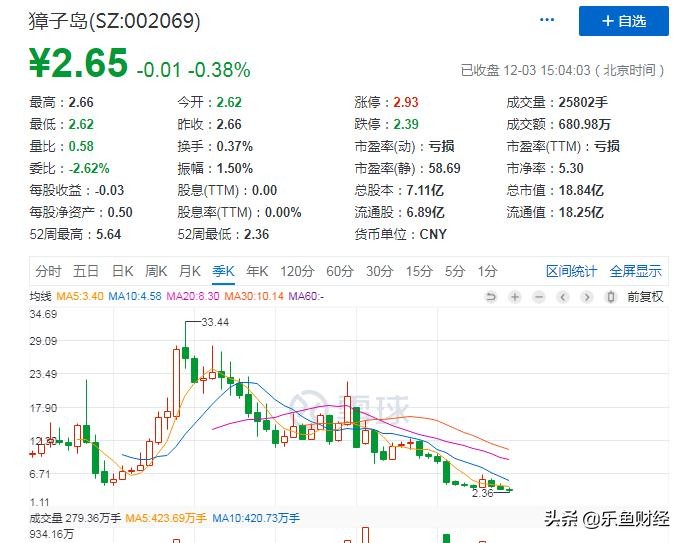The height and width of the screenshot is (543, 685).
Task: Click the 货币单位 CNY entry
Action: pyautogui.click(x=401, y=235)
